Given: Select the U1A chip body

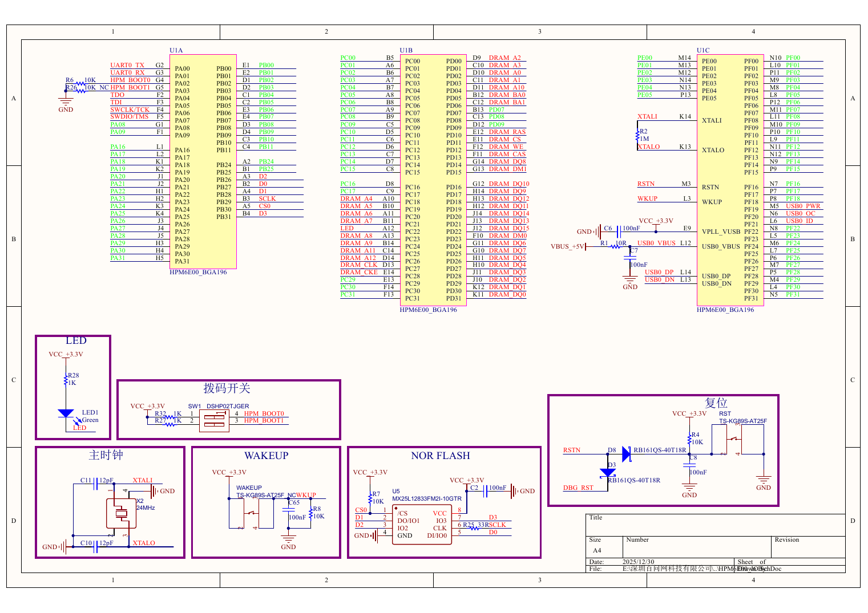Looking at the screenshot, I should coord(203,161).
